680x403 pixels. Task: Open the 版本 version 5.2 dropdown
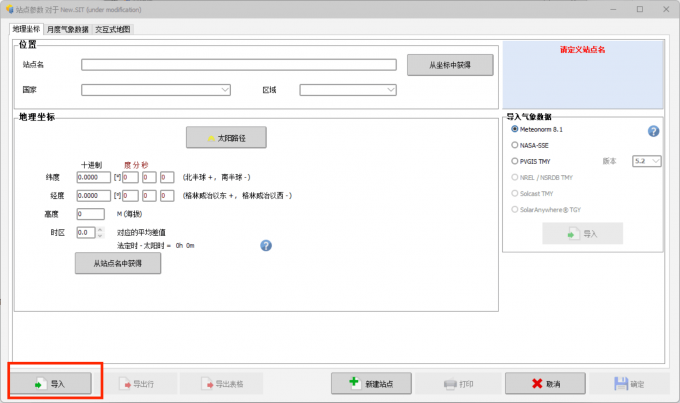coord(647,161)
